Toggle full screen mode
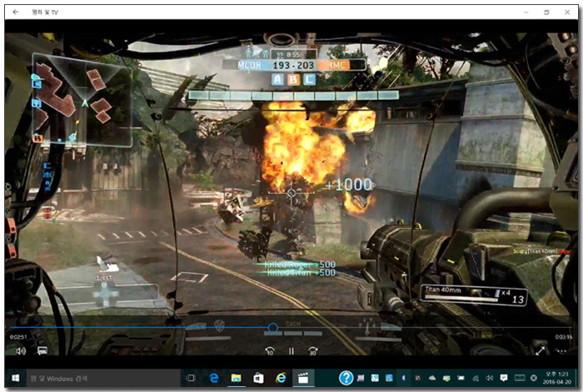Viewport: 583px width, 392px height. pyautogui.click(x=541, y=350)
